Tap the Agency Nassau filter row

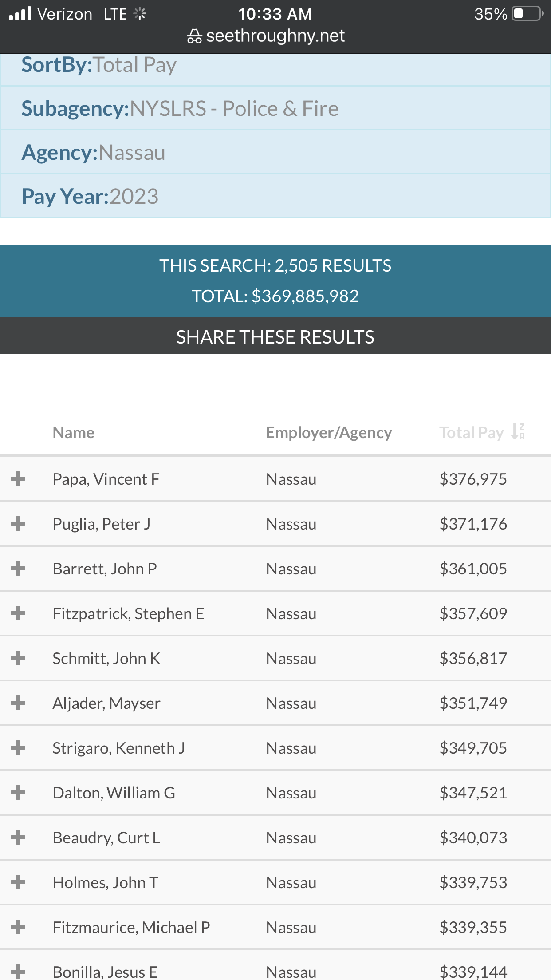pyautogui.click(x=275, y=152)
